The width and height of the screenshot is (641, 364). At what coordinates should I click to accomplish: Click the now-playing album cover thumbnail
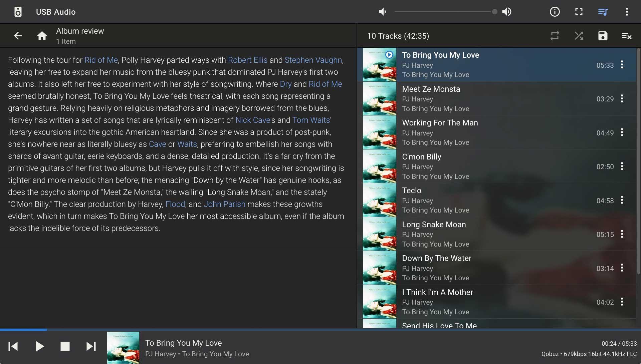click(123, 347)
